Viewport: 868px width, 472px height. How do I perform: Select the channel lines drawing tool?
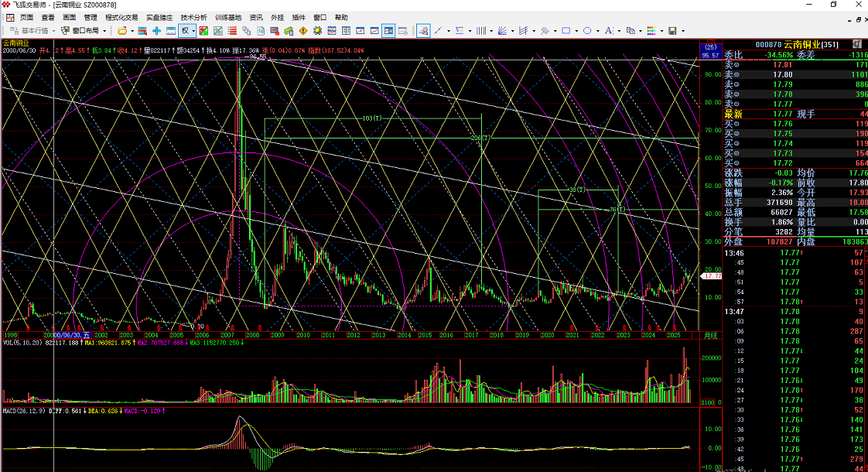tap(523, 31)
